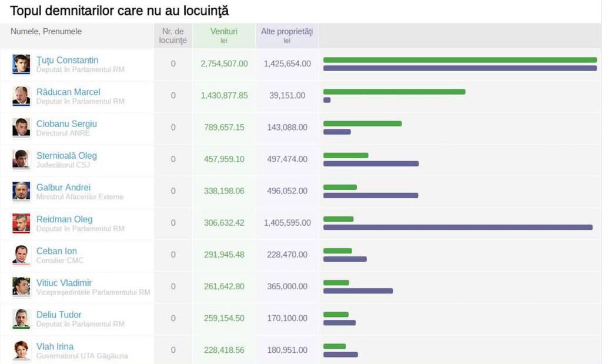Open Răducan Marcel's profile link

click(x=68, y=92)
